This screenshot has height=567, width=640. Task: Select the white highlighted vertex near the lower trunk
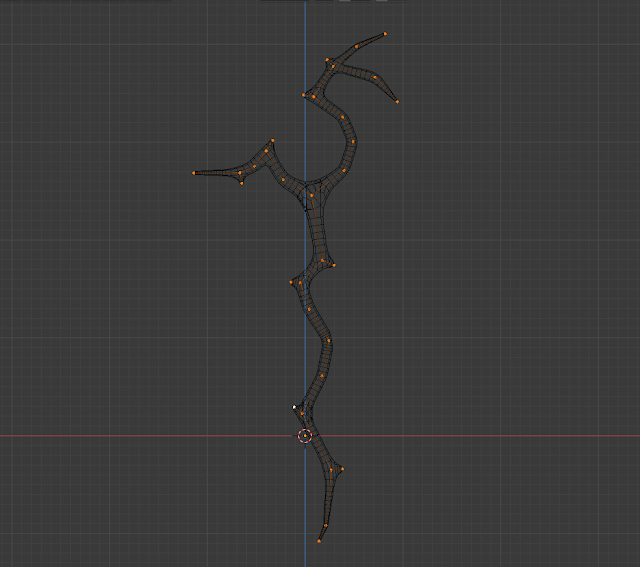[294, 407]
